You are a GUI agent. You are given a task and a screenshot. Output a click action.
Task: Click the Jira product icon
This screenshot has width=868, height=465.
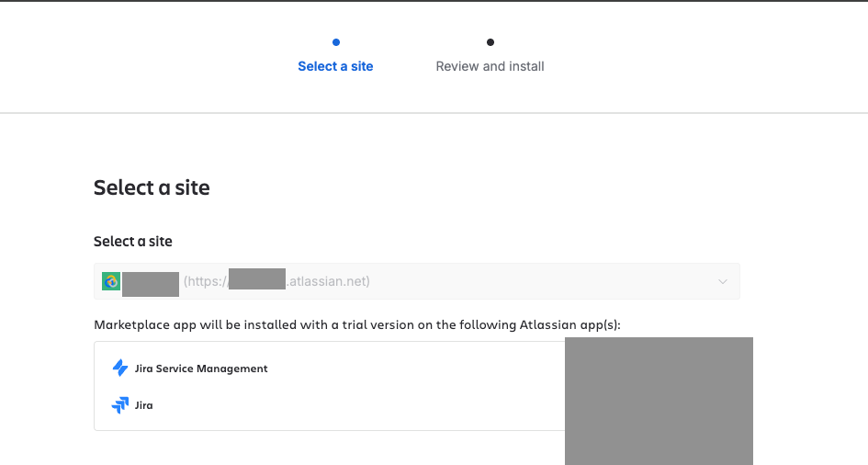click(120, 405)
